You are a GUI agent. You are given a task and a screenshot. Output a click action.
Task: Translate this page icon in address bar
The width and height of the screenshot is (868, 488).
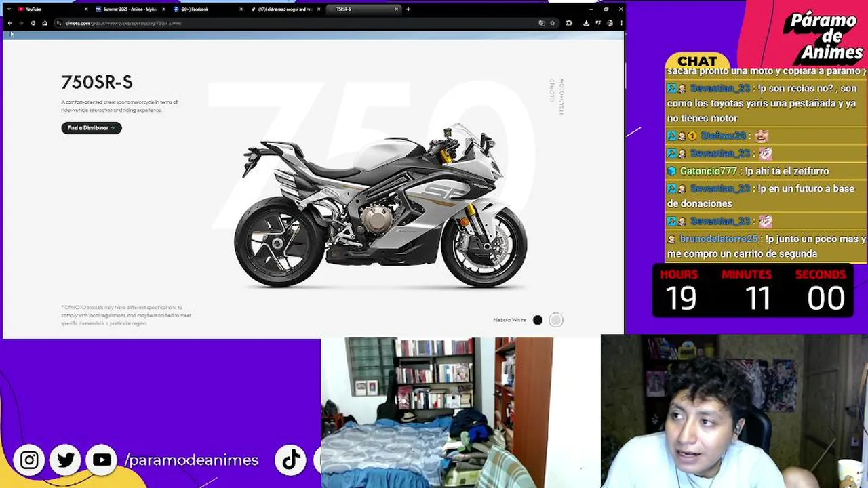click(x=541, y=23)
